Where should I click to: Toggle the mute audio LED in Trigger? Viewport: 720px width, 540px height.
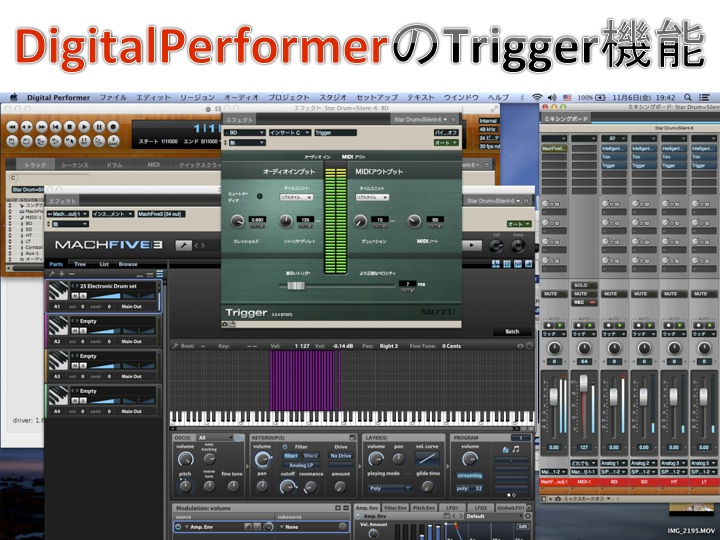coord(259,196)
